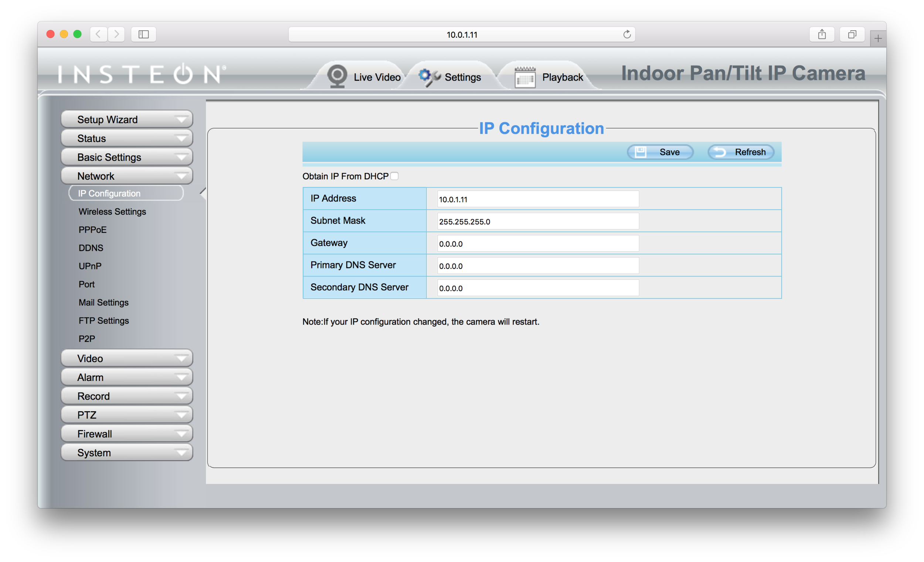The height and width of the screenshot is (562, 924).
Task: Open P2P settings page
Action: coord(86,339)
